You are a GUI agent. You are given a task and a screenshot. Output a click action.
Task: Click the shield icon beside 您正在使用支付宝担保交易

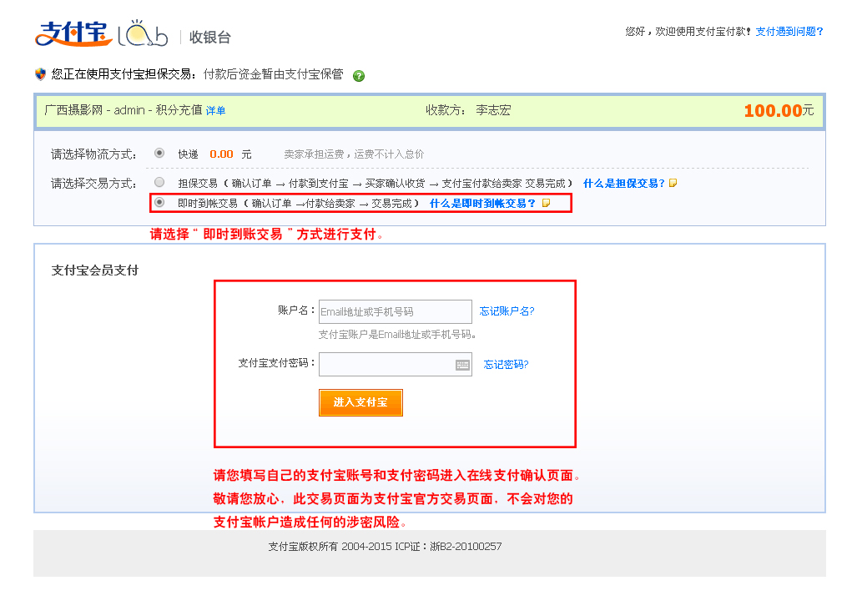click(x=40, y=74)
